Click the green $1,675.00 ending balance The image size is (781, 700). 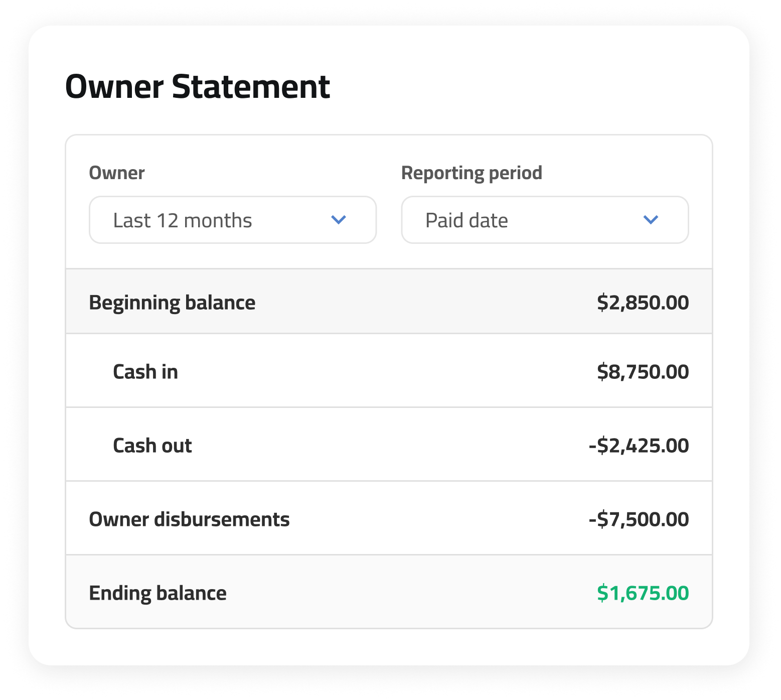coord(643,593)
